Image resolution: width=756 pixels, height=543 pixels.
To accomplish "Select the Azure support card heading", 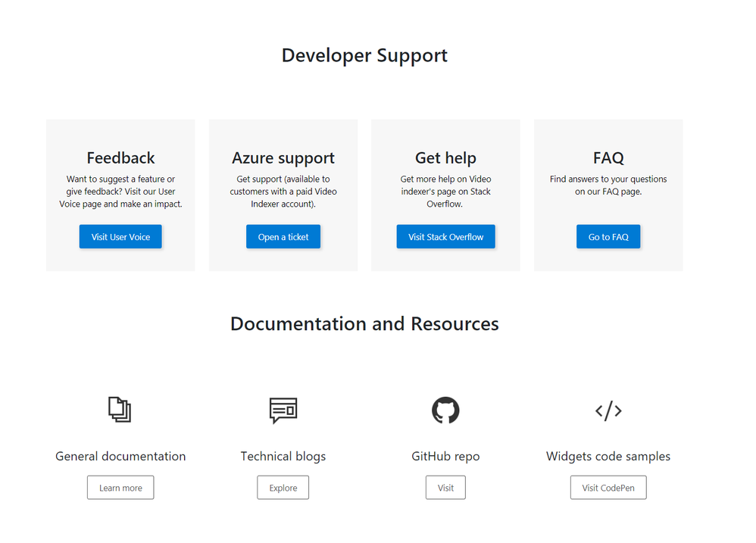I will click(x=283, y=158).
